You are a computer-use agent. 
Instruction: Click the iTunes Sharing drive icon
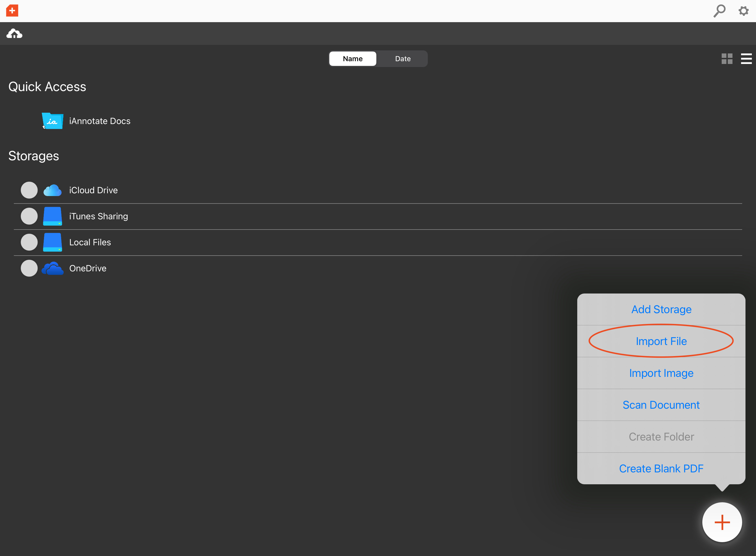(53, 217)
